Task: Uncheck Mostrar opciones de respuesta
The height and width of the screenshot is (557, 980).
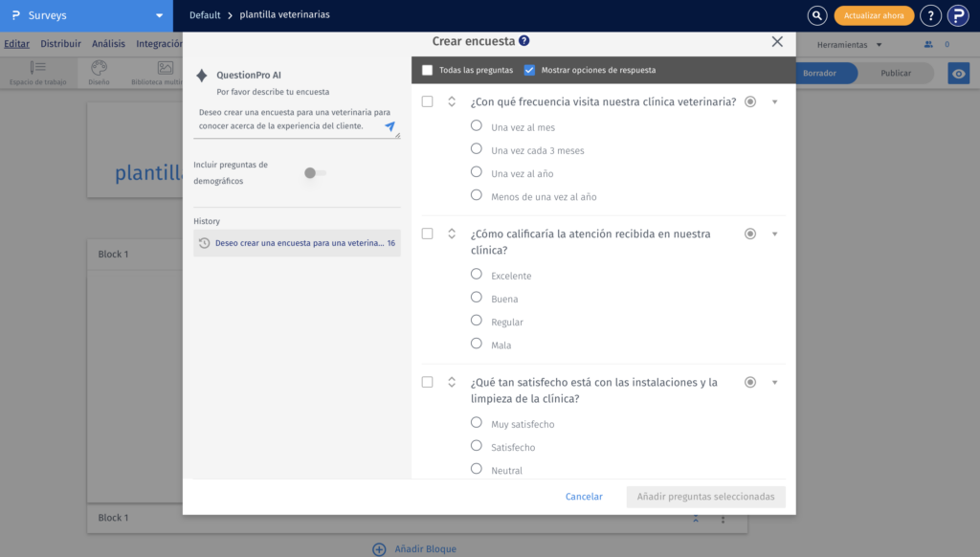Action: [x=529, y=70]
